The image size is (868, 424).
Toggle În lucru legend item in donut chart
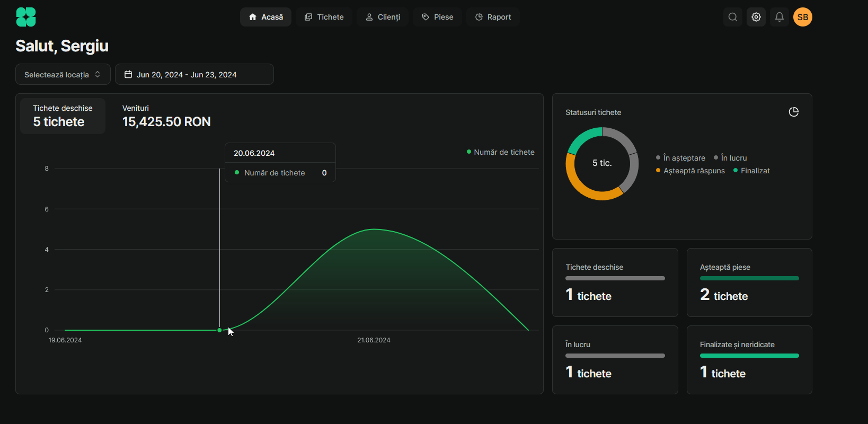tap(730, 158)
